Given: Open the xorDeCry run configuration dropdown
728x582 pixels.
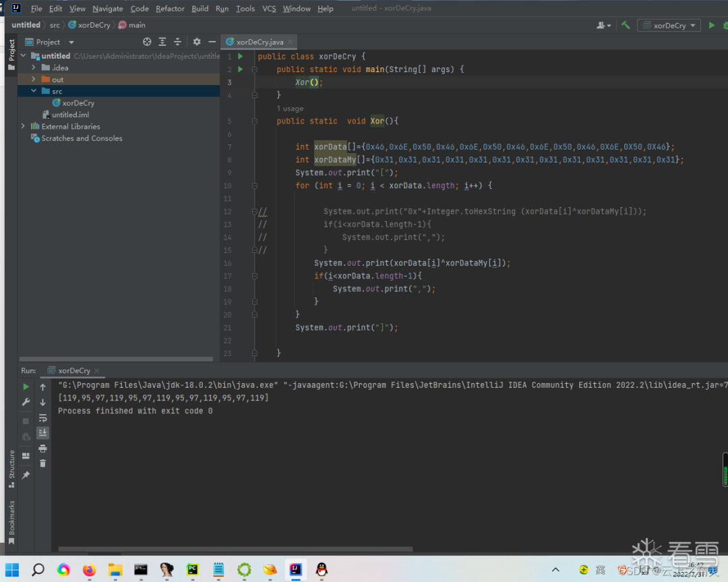Looking at the screenshot, I should coord(669,26).
